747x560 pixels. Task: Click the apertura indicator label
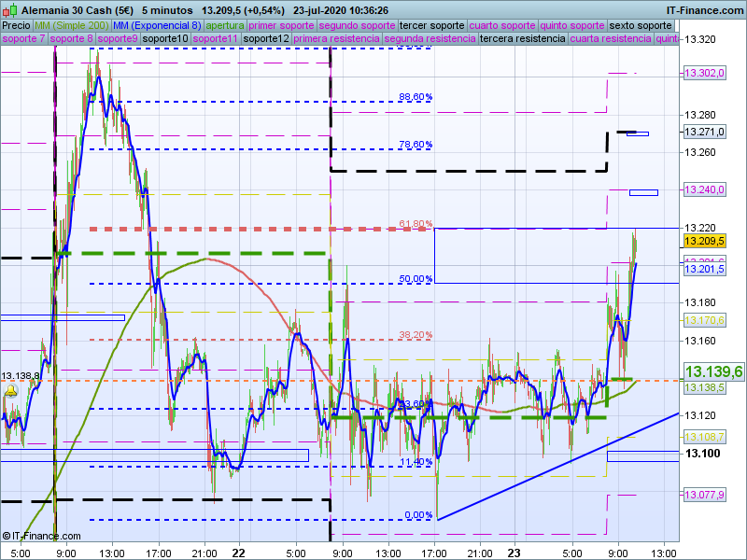pyautogui.click(x=225, y=25)
